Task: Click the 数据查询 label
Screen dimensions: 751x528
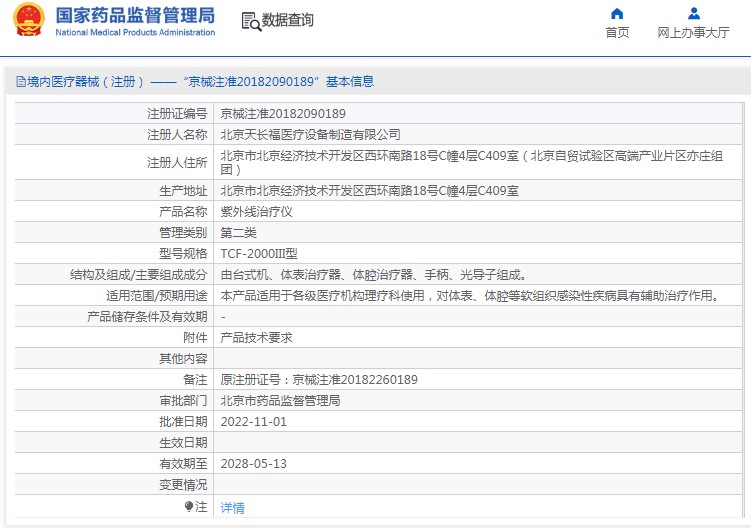Action: point(287,20)
